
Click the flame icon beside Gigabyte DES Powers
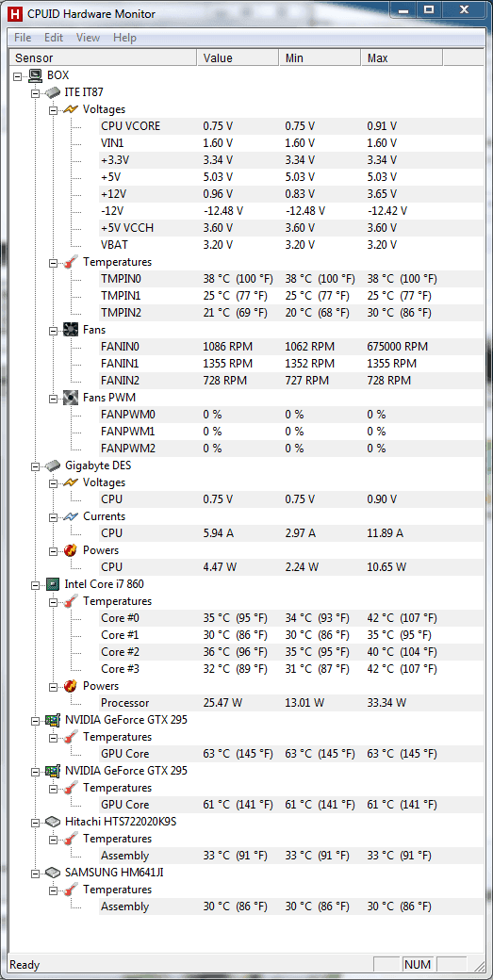(x=71, y=550)
